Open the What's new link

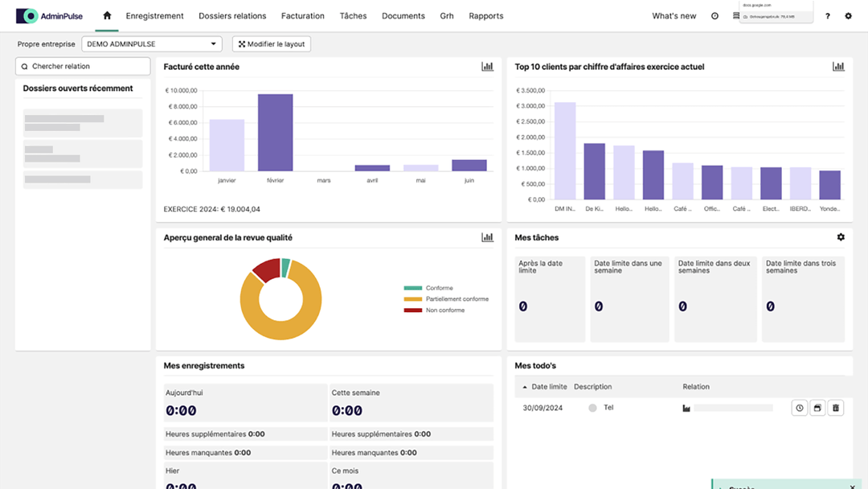pyautogui.click(x=673, y=14)
